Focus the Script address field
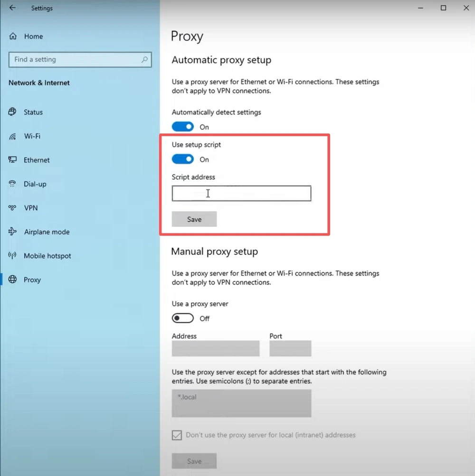Screen dimensions: 475x476 point(241,193)
